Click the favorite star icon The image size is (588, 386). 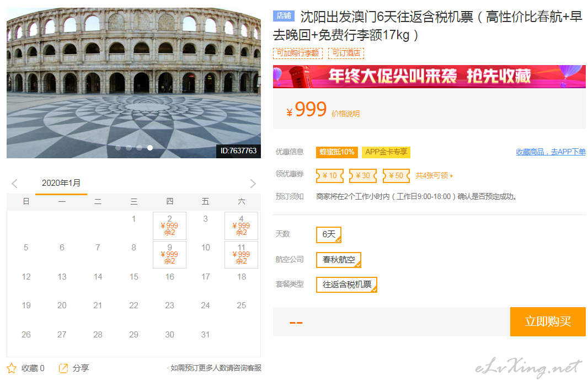pos(12,368)
